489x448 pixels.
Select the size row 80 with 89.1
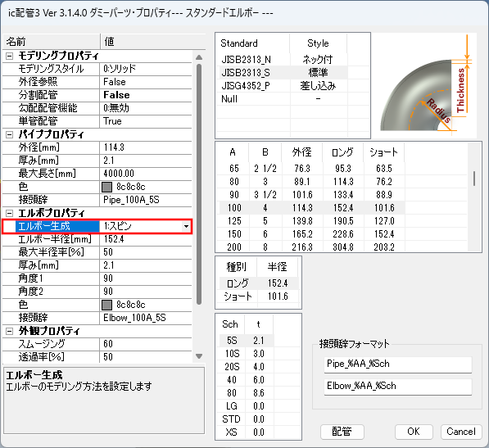click(x=312, y=182)
